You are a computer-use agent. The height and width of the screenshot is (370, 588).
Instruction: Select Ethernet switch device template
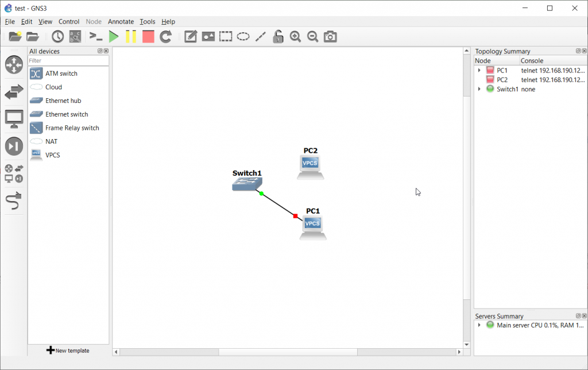[68, 114]
